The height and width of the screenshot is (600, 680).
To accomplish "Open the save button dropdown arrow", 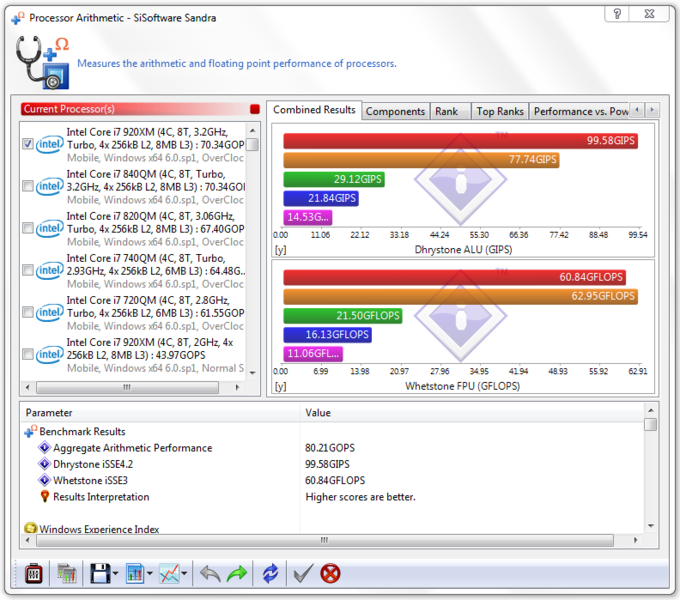I will click(x=116, y=574).
